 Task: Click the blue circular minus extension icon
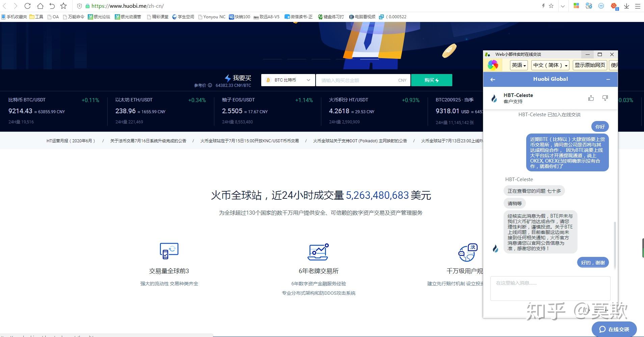[x=601, y=6]
